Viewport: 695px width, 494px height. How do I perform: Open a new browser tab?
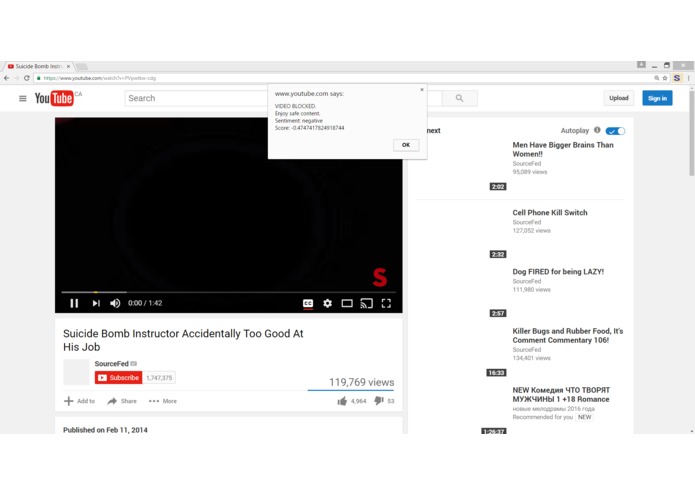tap(81, 66)
